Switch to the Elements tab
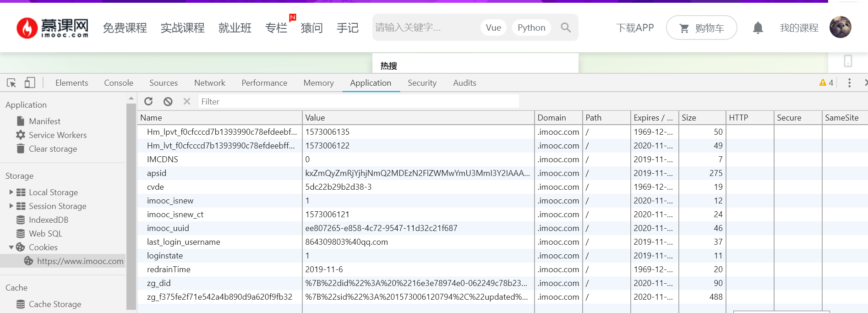The height and width of the screenshot is (313, 868). pos(72,83)
